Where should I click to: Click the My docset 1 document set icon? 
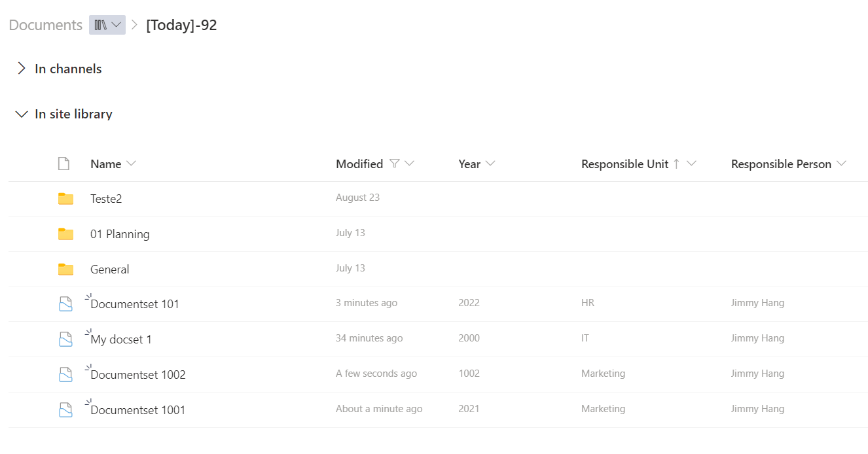pyautogui.click(x=65, y=340)
